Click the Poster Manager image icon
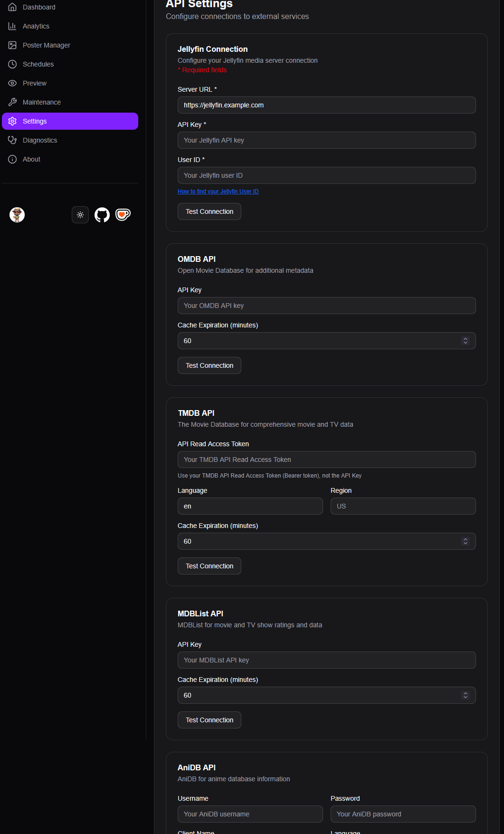Image resolution: width=504 pixels, height=834 pixels. [12, 45]
